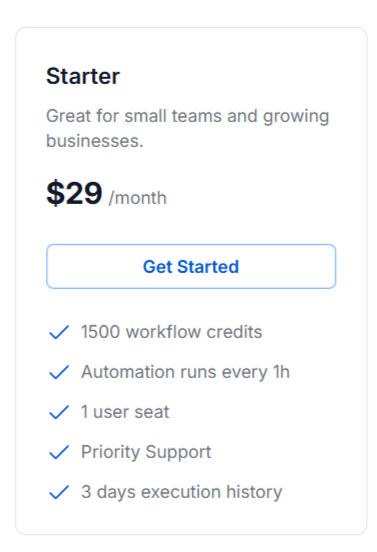Select the Starter plan heading
This screenshot has width=377, height=552.
pos(83,76)
